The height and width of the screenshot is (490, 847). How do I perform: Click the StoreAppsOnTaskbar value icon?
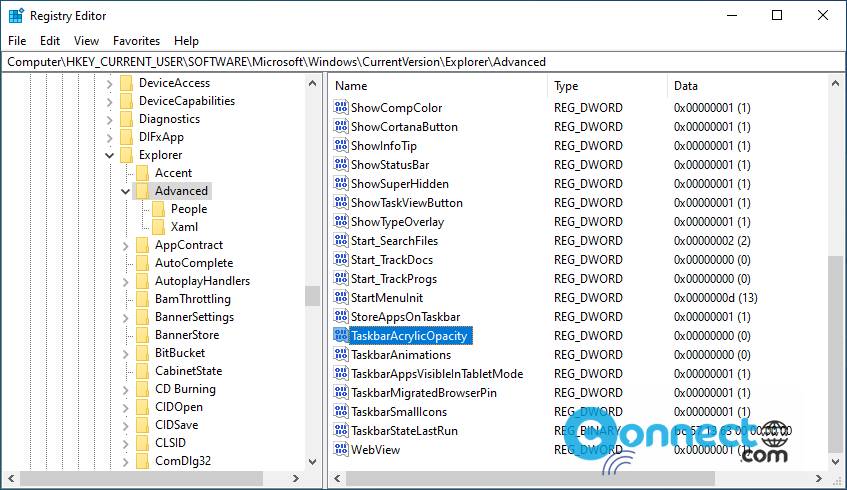341,316
